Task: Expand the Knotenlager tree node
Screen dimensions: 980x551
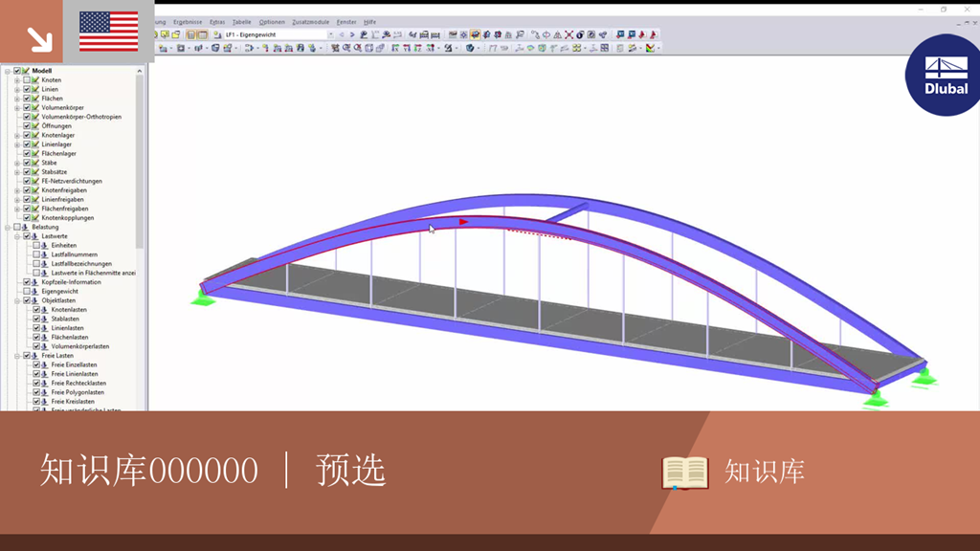Action: point(17,136)
